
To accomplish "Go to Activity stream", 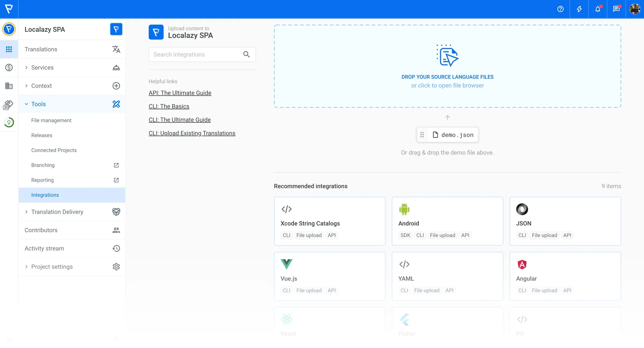I will (x=44, y=248).
